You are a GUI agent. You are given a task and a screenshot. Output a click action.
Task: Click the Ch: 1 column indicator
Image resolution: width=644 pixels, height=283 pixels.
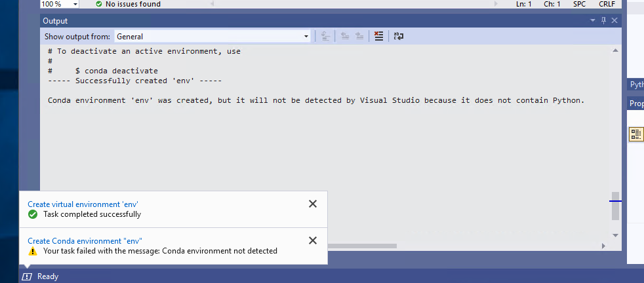[x=552, y=4]
